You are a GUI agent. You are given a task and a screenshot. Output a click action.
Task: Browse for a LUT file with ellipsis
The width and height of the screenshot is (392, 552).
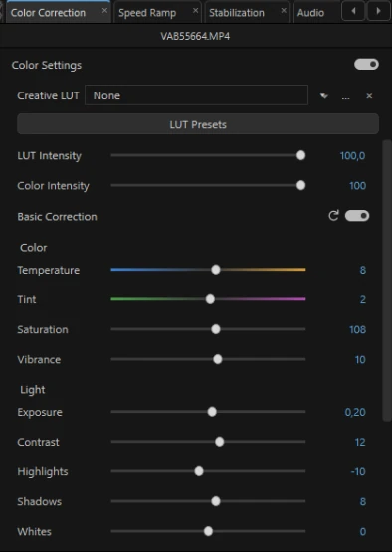(346, 97)
